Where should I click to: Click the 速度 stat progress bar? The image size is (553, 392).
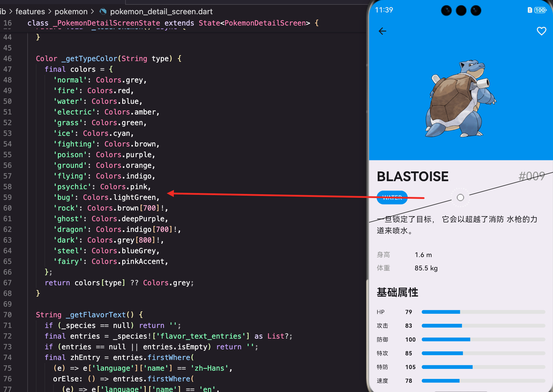483,381
